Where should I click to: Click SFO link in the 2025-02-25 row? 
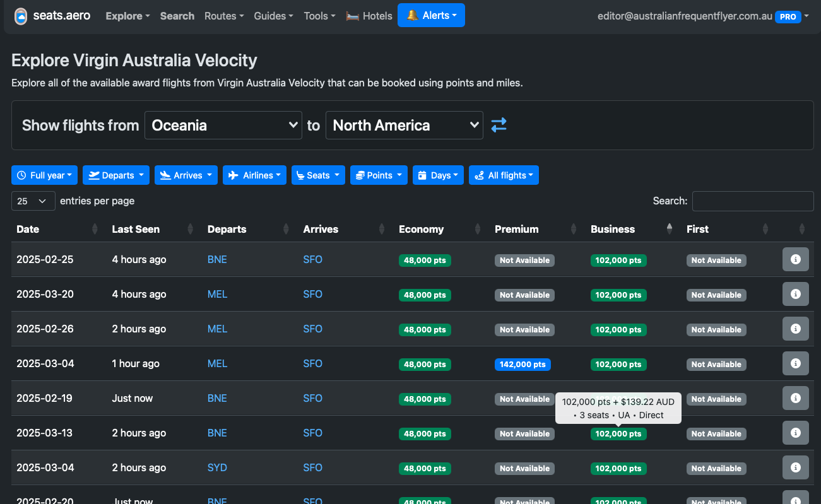[x=313, y=259]
